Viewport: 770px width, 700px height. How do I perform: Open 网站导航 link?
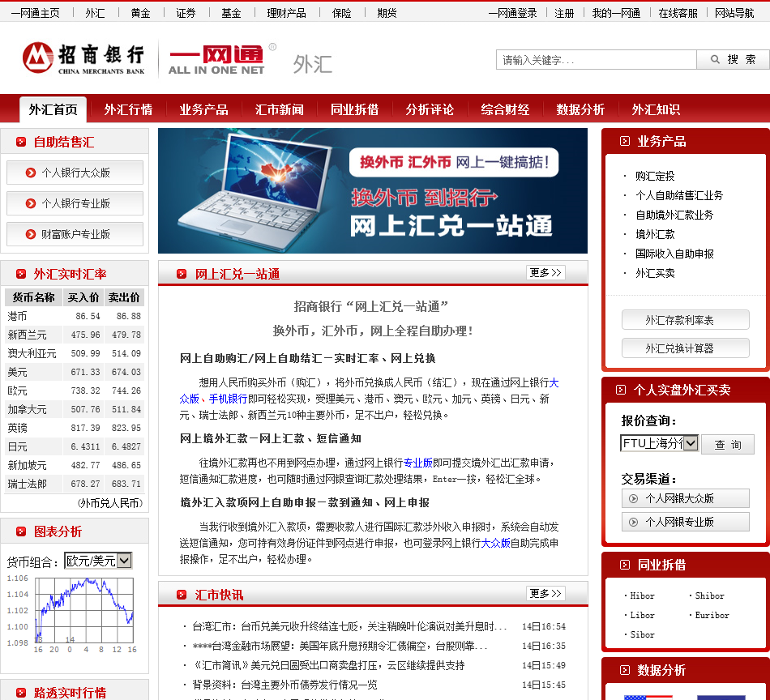point(734,13)
